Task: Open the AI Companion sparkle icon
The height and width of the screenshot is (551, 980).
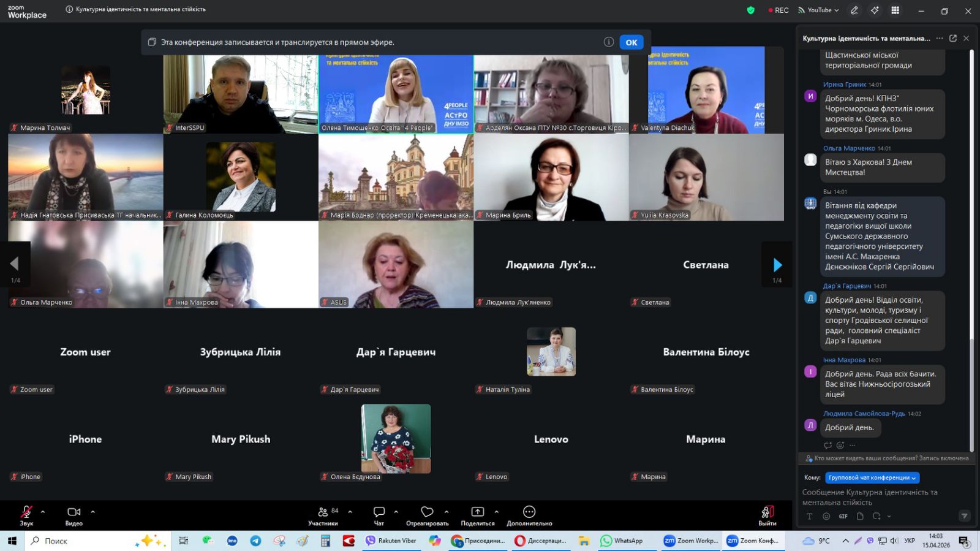Action: 875,10
